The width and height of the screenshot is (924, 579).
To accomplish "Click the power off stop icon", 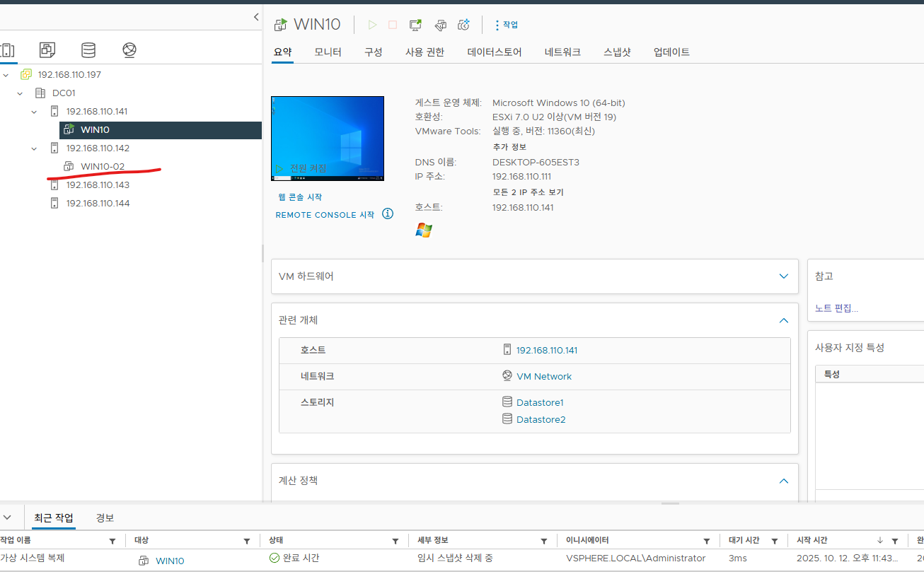I will (393, 25).
